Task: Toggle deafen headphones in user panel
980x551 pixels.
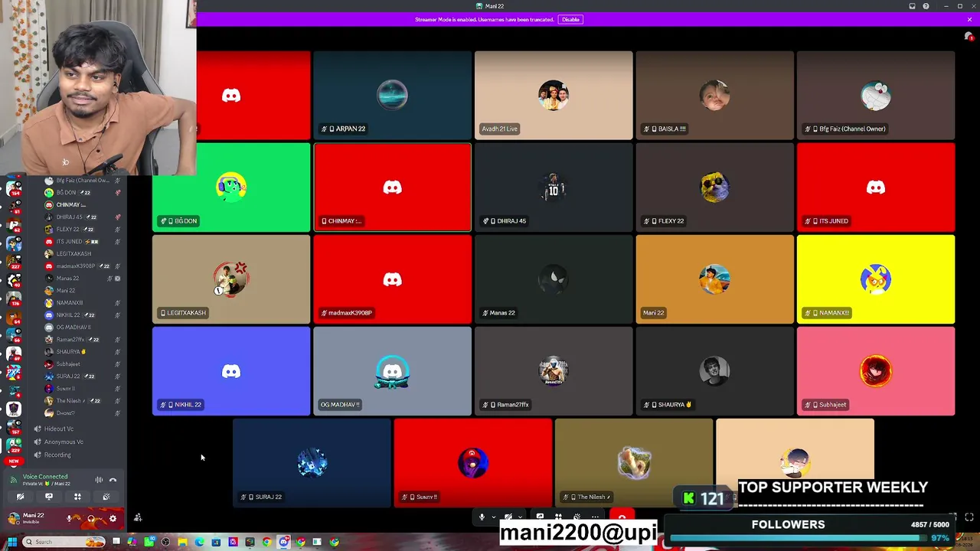Action: tap(91, 519)
